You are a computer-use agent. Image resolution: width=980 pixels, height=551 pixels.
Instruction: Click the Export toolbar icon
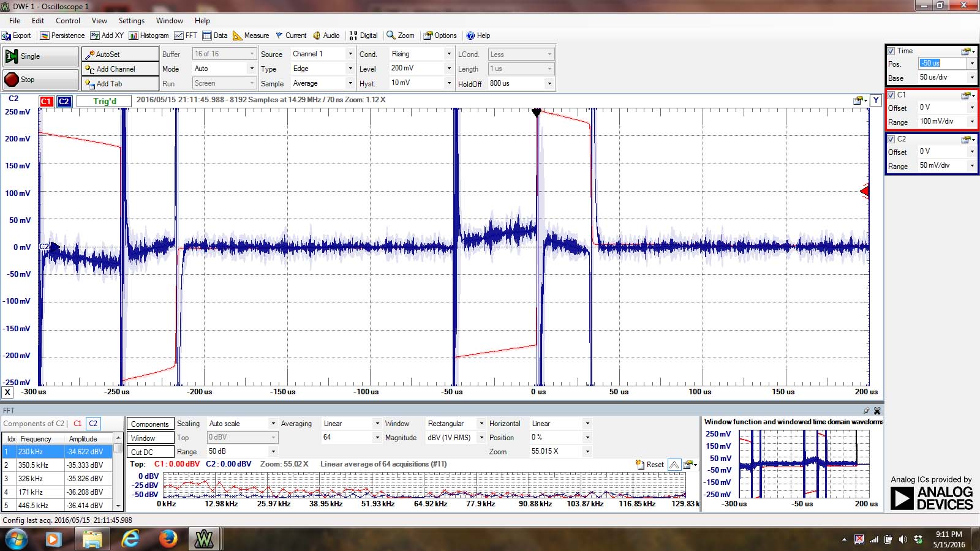pyautogui.click(x=17, y=36)
